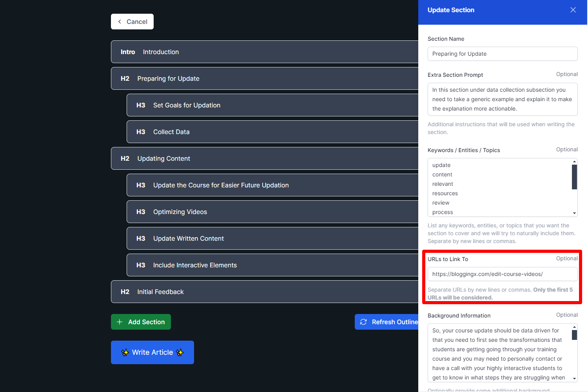The width and height of the screenshot is (588, 392).
Task: Click the Intro badge beside Introduction
Action: (127, 52)
